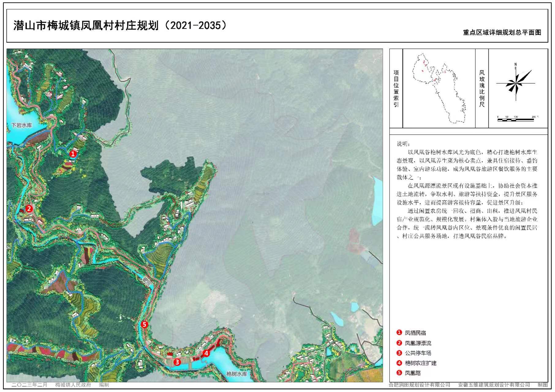Select the 凤凰源漂流 legend label
Image resolution: width=555 pixels, height=392 pixels.
click(x=418, y=343)
